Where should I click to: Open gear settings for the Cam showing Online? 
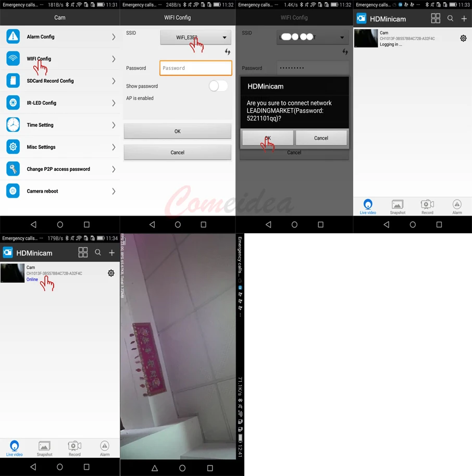click(x=111, y=273)
